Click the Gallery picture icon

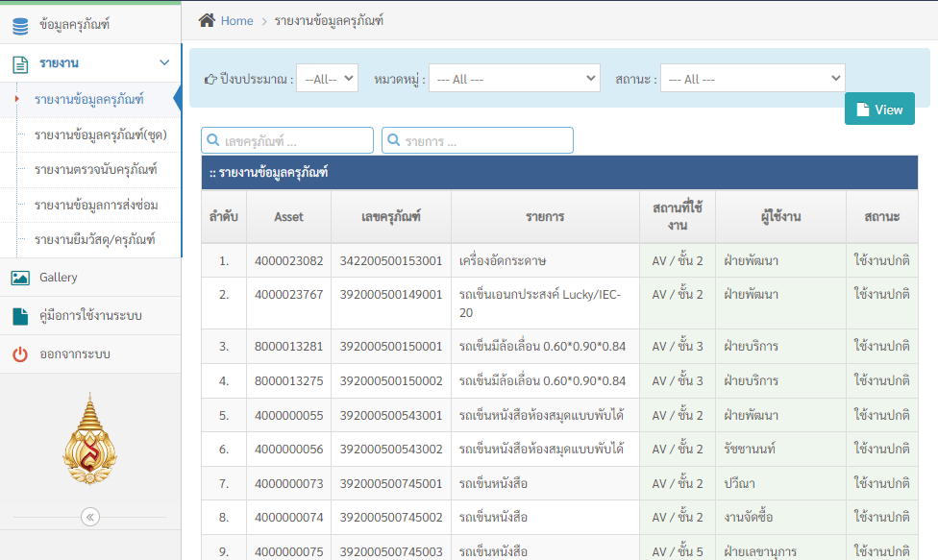[20, 278]
